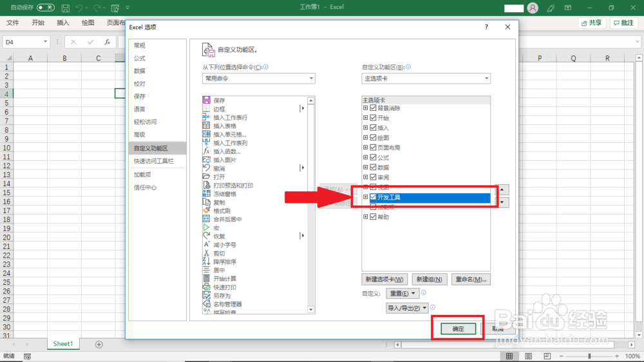644x362 pixels.
Task: Open the Name Box dropdown arrow
Action: (45, 42)
